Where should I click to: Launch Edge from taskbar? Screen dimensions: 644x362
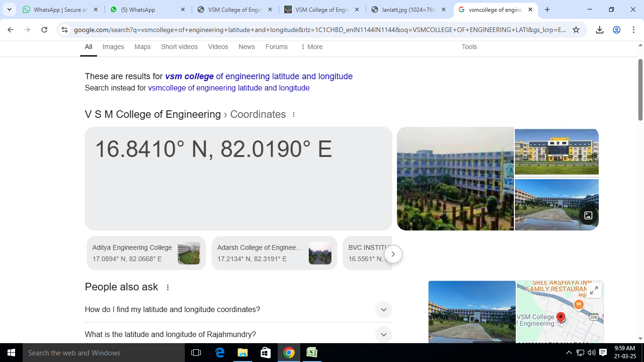pyautogui.click(x=220, y=353)
